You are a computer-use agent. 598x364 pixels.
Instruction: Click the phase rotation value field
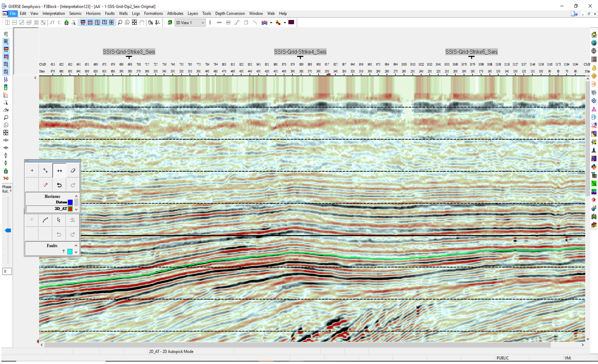tap(7, 271)
